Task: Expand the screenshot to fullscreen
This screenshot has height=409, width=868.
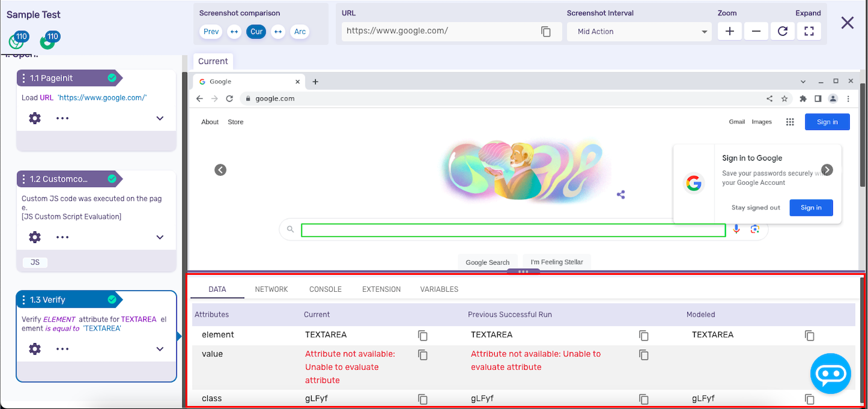Action: point(809,31)
